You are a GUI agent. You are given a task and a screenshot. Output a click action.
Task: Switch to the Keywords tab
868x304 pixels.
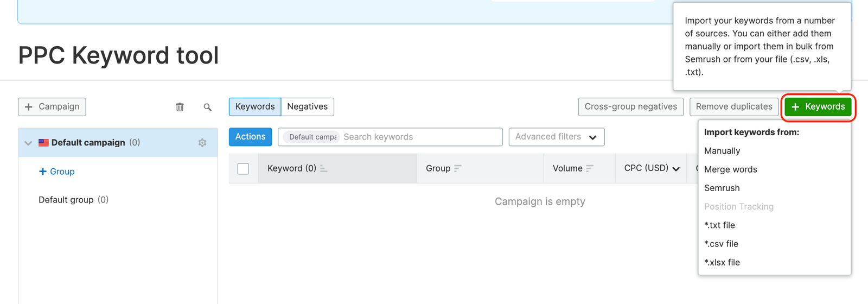(x=255, y=107)
